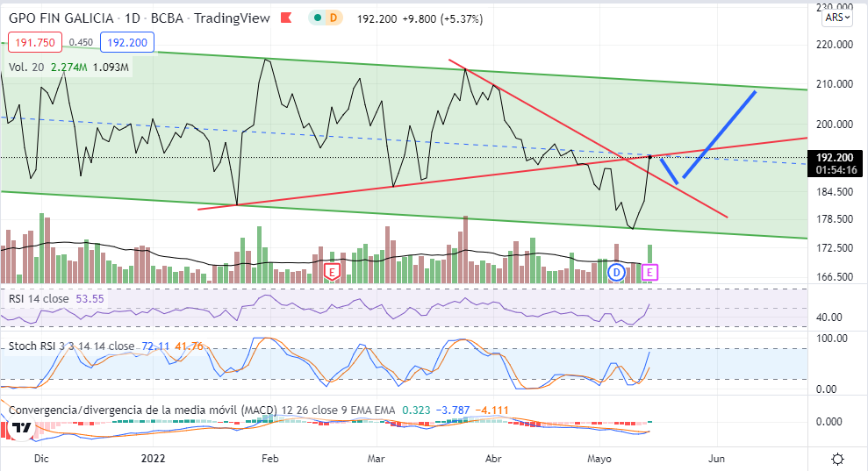Click the Mayo label on the time axis

point(599,459)
